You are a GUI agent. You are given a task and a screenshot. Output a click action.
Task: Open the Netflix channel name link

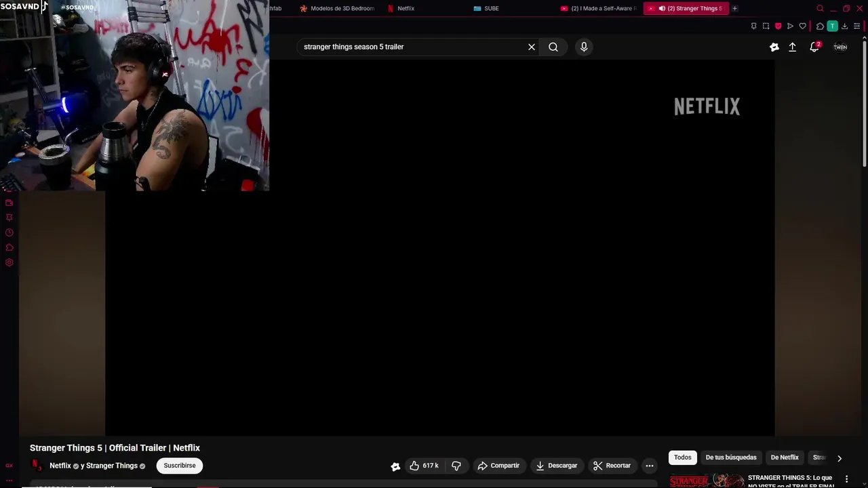coord(60,466)
